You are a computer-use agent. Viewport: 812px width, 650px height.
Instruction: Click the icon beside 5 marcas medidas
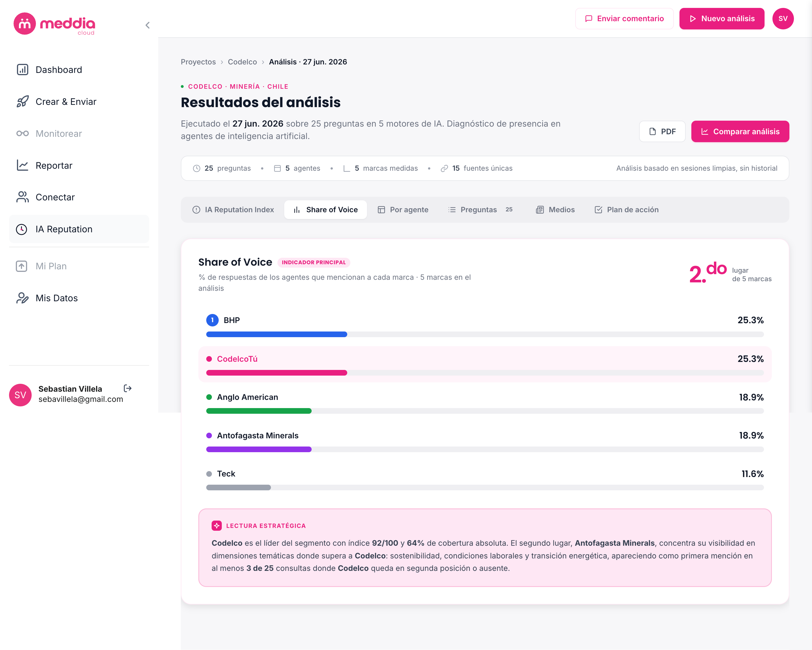click(x=347, y=168)
